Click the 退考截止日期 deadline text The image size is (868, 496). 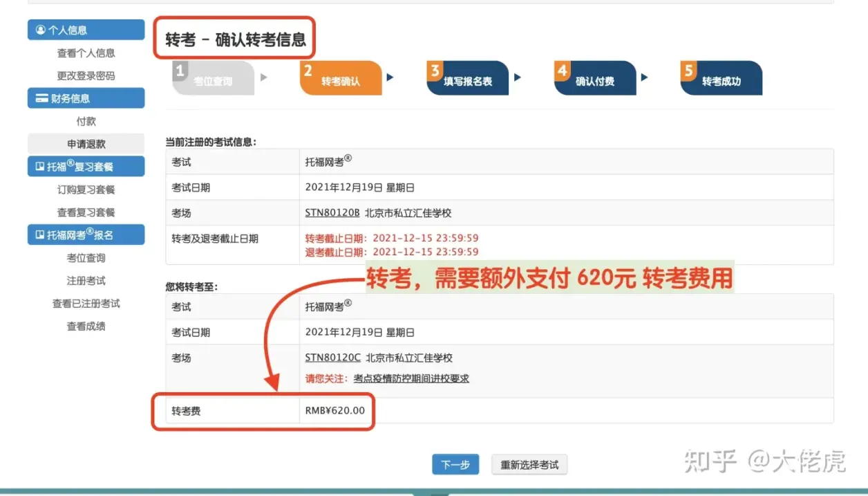392,252
